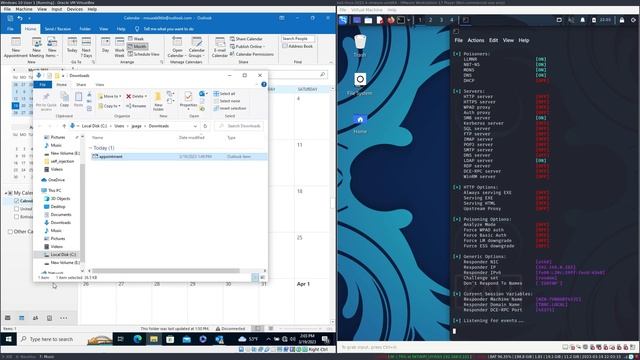Viewport: 640px width, 360px height.
Task: Click Share Calendar in Outlook
Action: [x=246, y=39]
